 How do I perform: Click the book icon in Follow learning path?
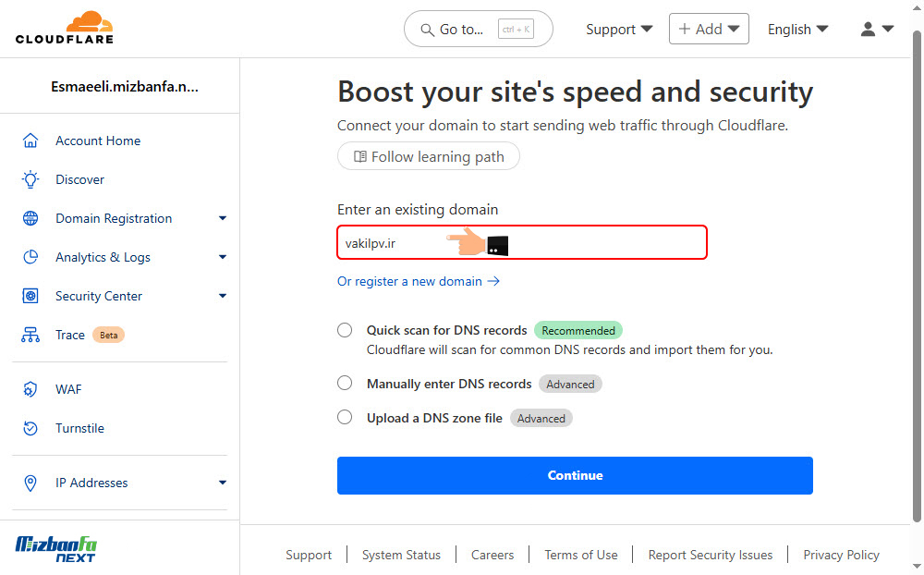coord(360,156)
